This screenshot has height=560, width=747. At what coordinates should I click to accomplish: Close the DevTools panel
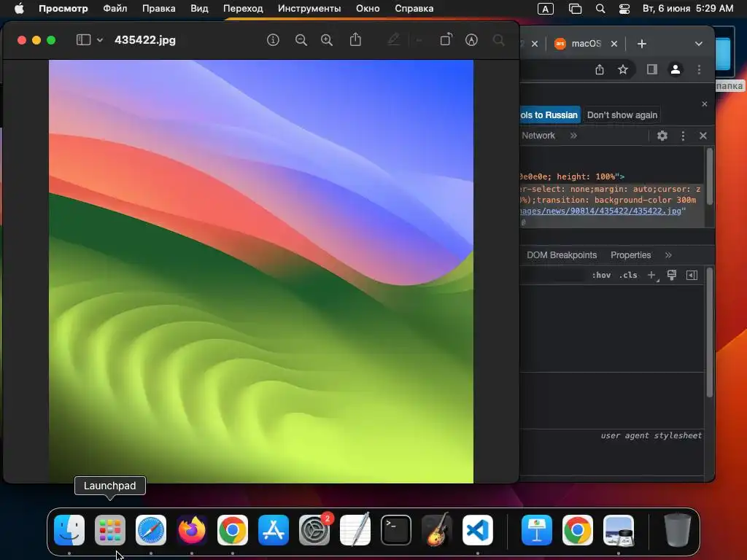point(703,136)
